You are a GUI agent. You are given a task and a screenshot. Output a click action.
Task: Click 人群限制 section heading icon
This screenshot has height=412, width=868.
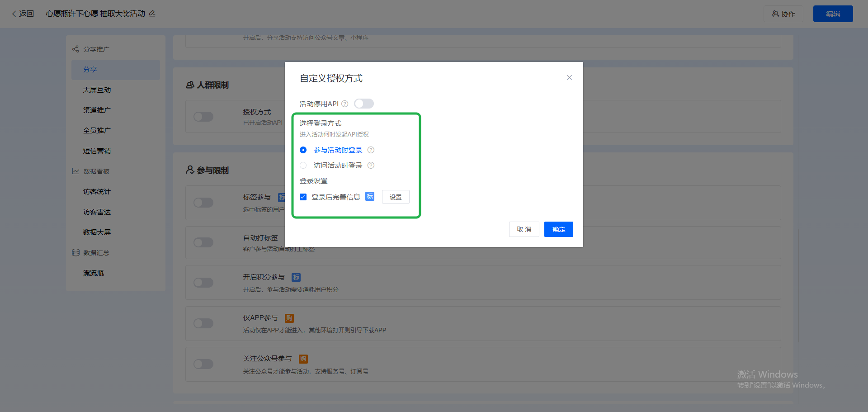(190, 85)
